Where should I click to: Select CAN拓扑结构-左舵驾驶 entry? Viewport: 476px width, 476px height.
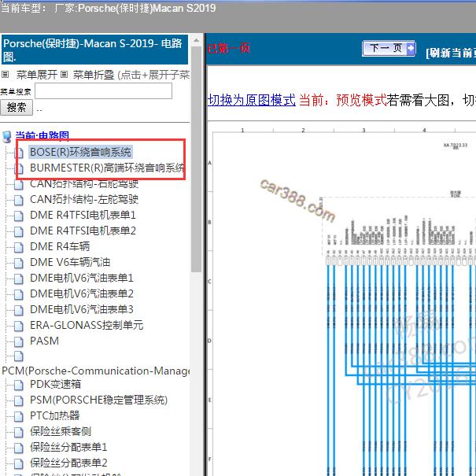pos(84,199)
